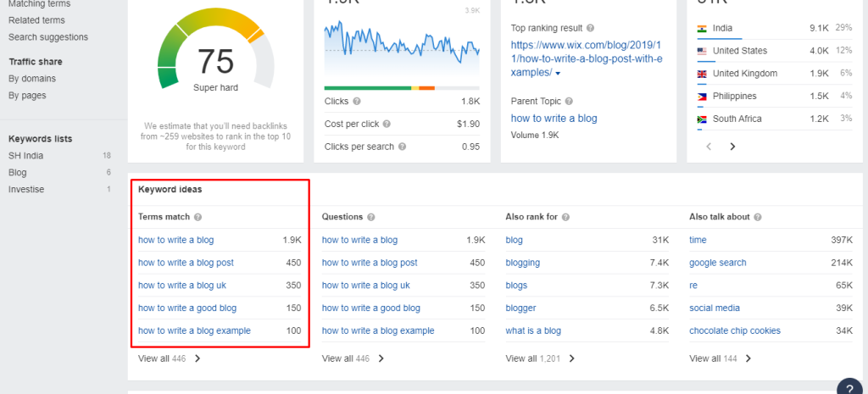Open Traffic share By domains

pos(32,79)
